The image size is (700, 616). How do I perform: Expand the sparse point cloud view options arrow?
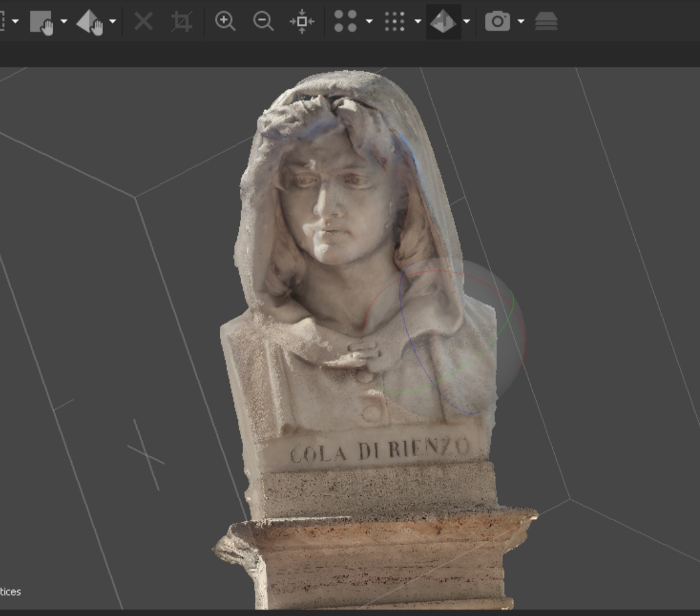[x=369, y=21]
